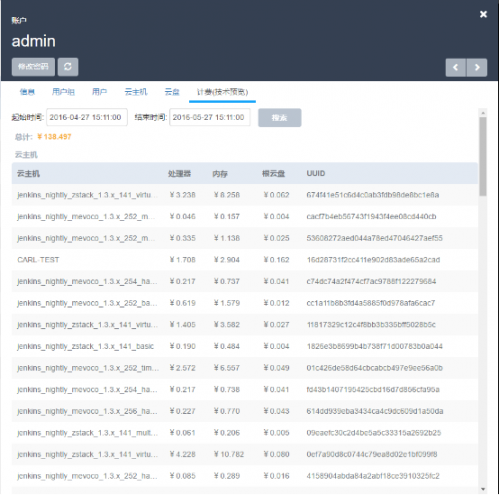The height and width of the screenshot is (495, 499).
Task: Switch to the 信息 tab
Action: 27,92
